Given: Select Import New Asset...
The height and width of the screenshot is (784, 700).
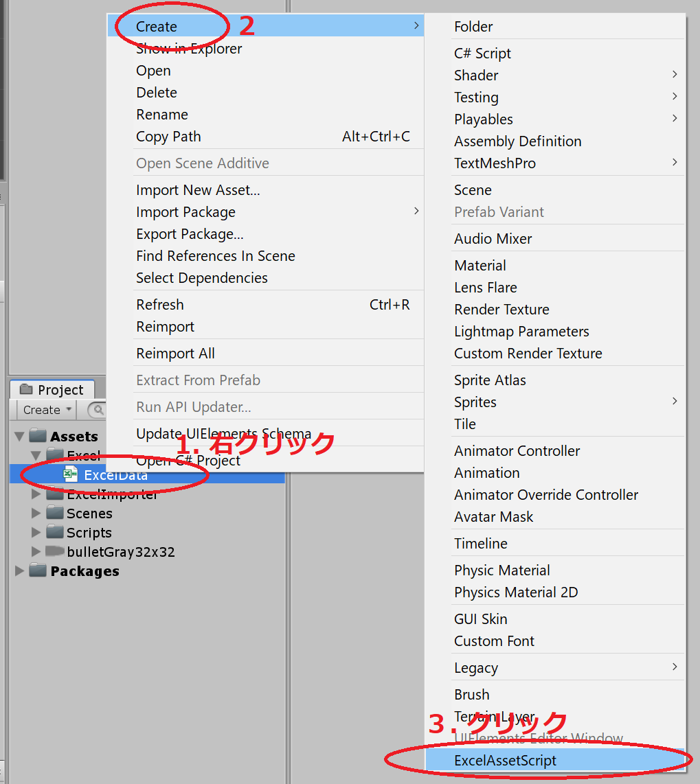Looking at the screenshot, I should tap(266, 190).
